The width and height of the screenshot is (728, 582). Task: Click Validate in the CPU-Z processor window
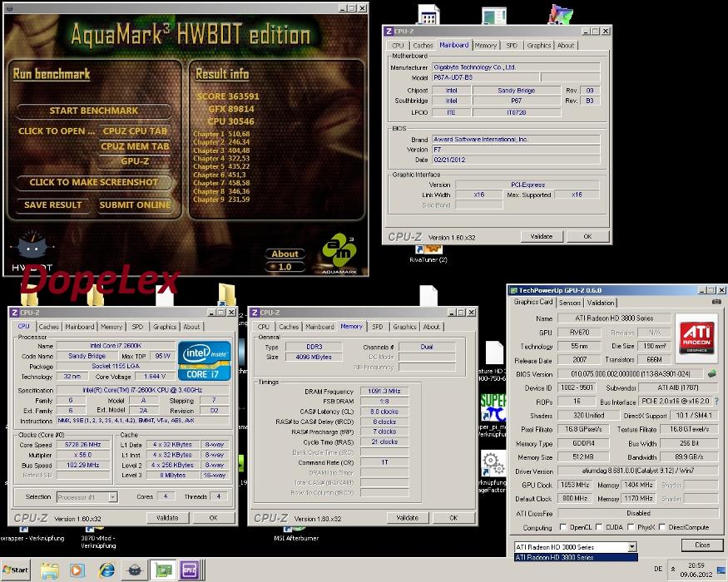pos(167,517)
